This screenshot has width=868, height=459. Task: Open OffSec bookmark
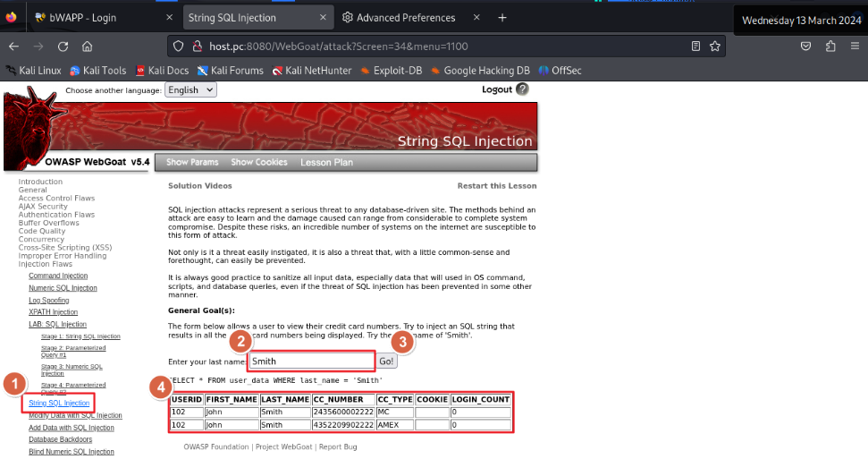[x=560, y=71]
